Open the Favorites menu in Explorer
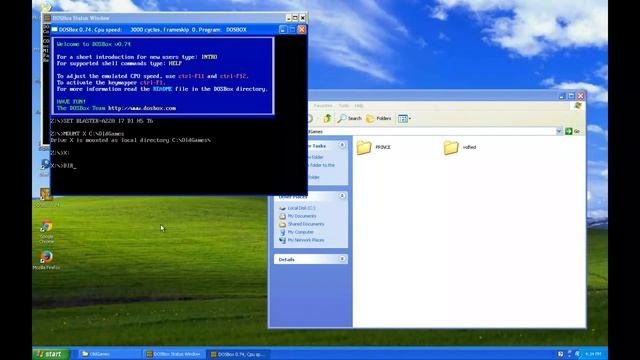Viewport: 640px width, 360px height. (323, 106)
